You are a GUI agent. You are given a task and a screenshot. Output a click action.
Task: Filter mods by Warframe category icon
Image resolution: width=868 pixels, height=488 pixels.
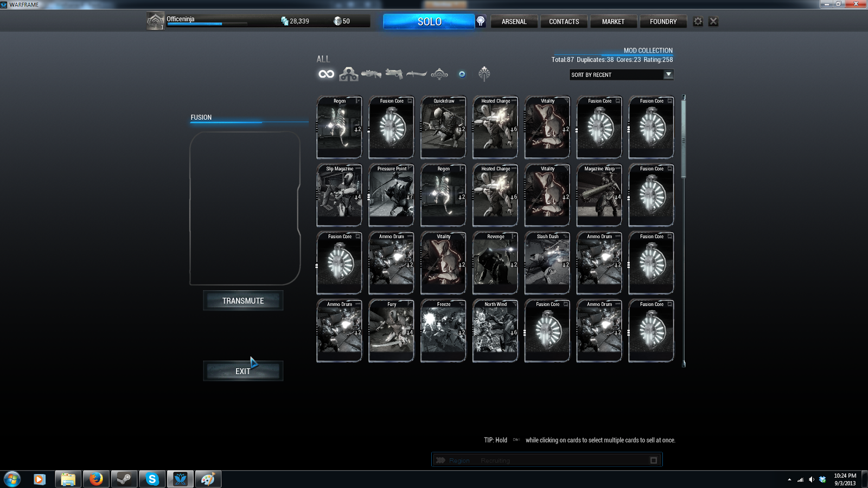tap(348, 74)
